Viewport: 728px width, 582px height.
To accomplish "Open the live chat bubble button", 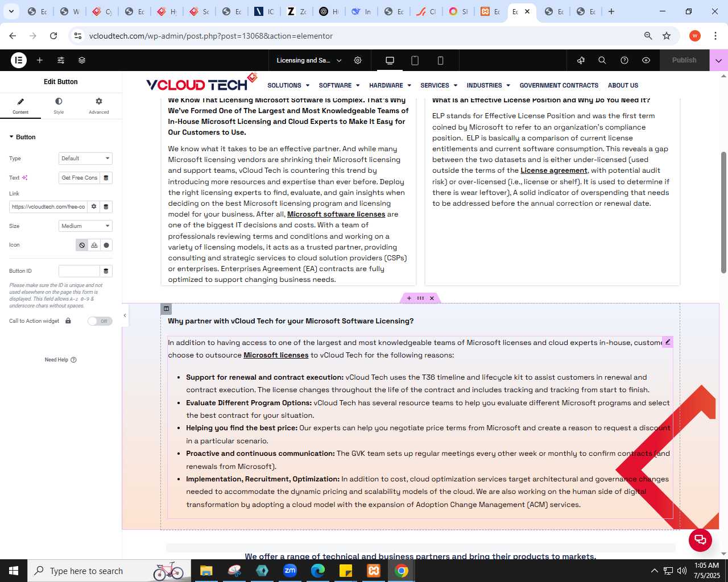I will (x=700, y=540).
